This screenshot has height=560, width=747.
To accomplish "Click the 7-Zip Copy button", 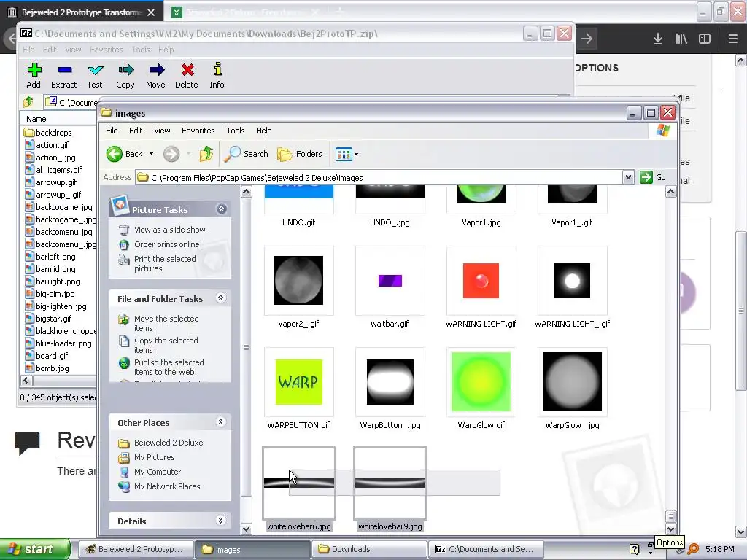I will 125,75.
